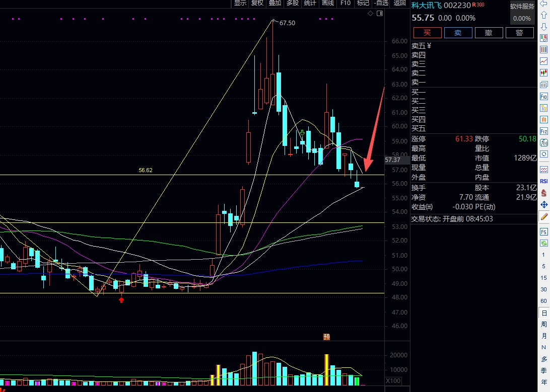This screenshot has width=550, height=392.
Task: Toggle the side panel layout icon
Action: click(x=380, y=13)
